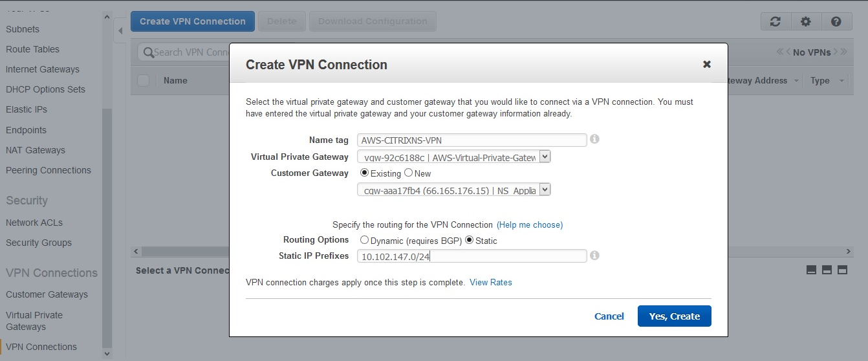
Task: Open Subnets in the sidebar
Action: 23,29
